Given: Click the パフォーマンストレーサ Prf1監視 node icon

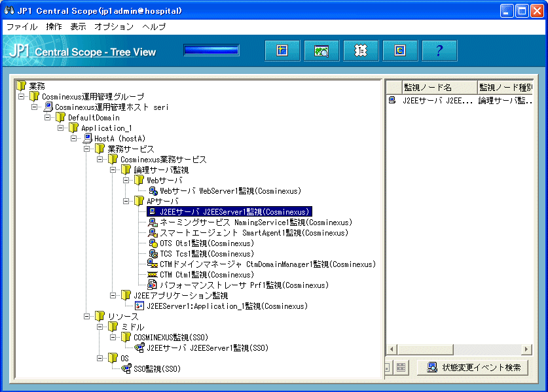Looking at the screenshot, I should tap(153, 285).
